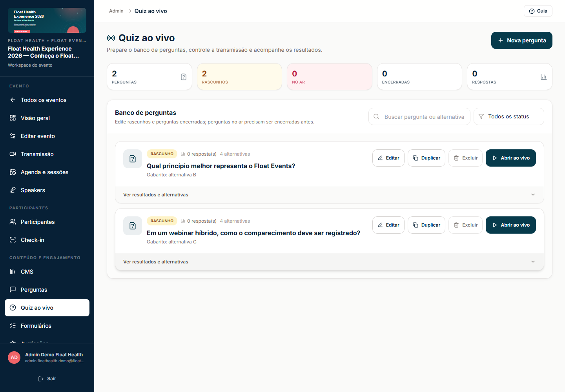Click the Formulários checklist icon
565x392 pixels.
13,326
